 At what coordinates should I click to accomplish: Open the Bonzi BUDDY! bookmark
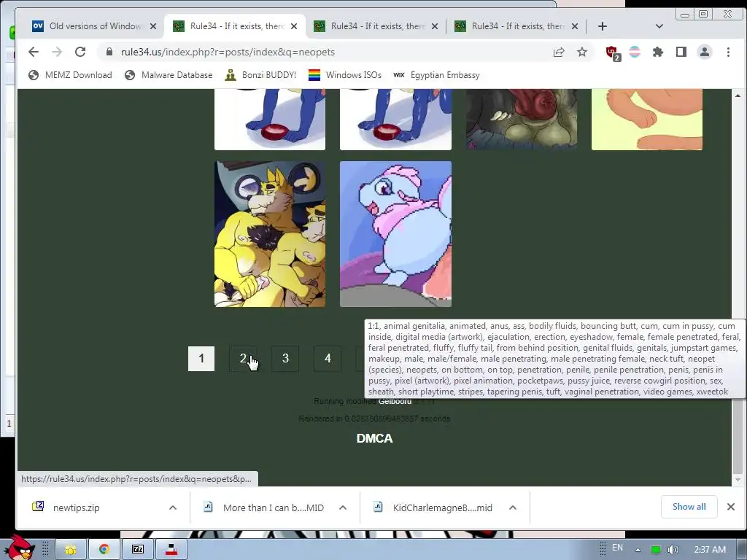click(261, 75)
